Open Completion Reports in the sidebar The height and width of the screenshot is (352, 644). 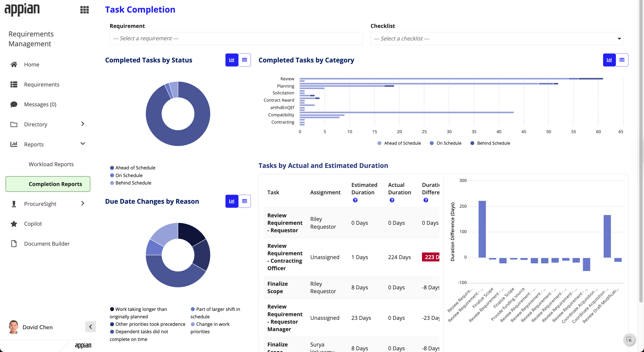[48, 184]
